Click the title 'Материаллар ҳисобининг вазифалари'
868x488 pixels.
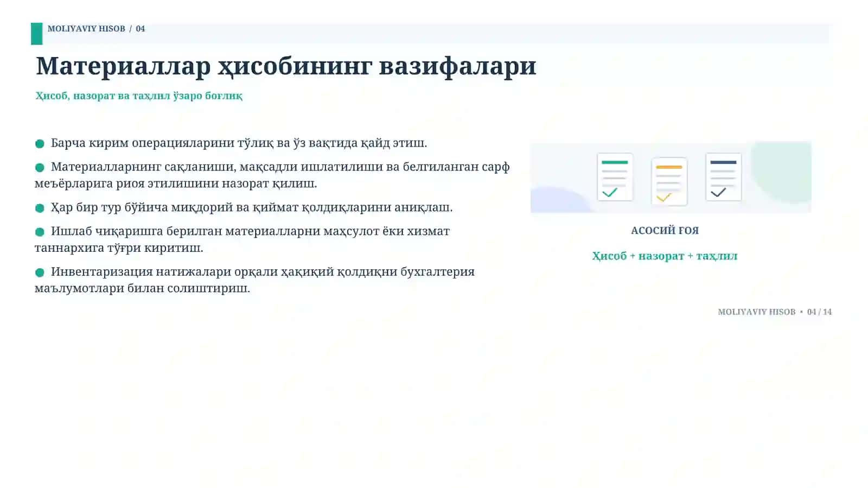286,66
